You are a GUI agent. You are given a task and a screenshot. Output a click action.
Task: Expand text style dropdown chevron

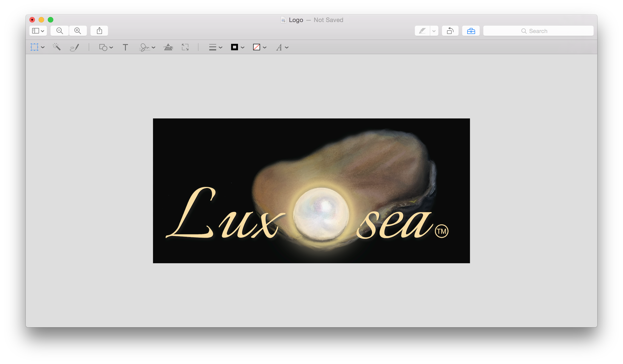pos(287,48)
